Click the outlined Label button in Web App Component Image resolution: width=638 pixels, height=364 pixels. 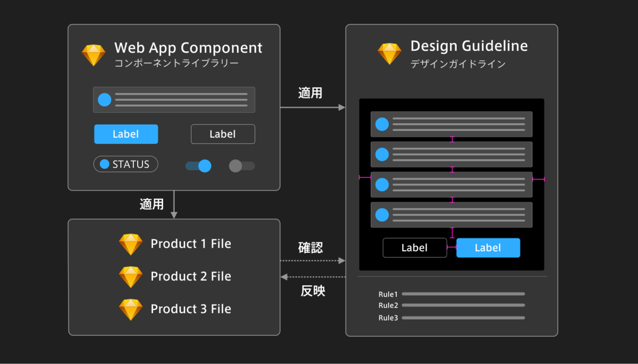223,134
